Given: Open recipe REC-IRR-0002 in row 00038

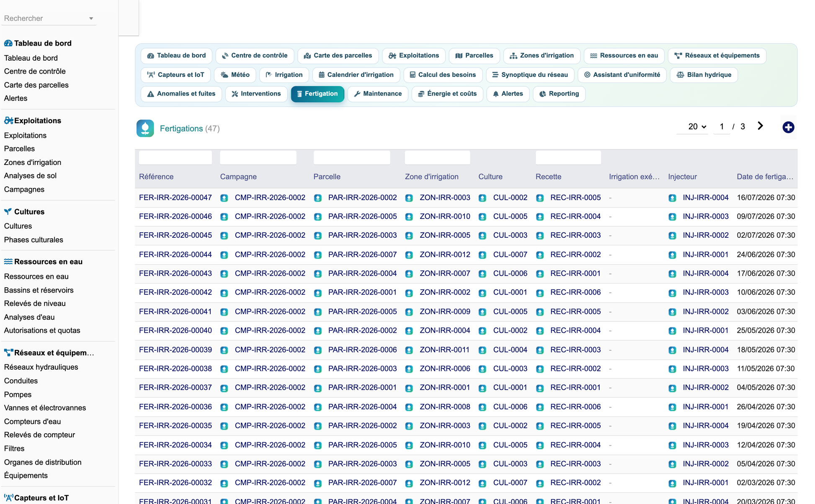Looking at the screenshot, I should coord(575,368).
